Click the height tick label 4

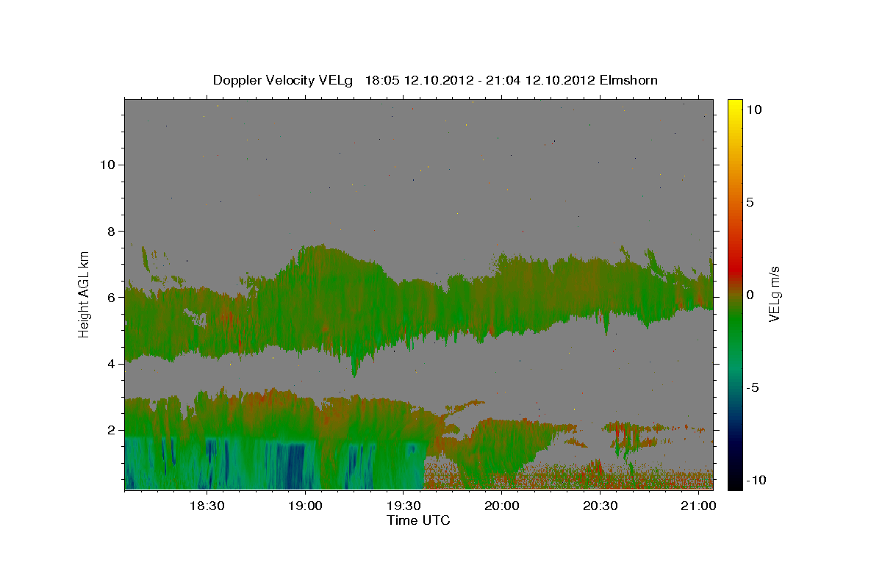click(x=112, y=364)
